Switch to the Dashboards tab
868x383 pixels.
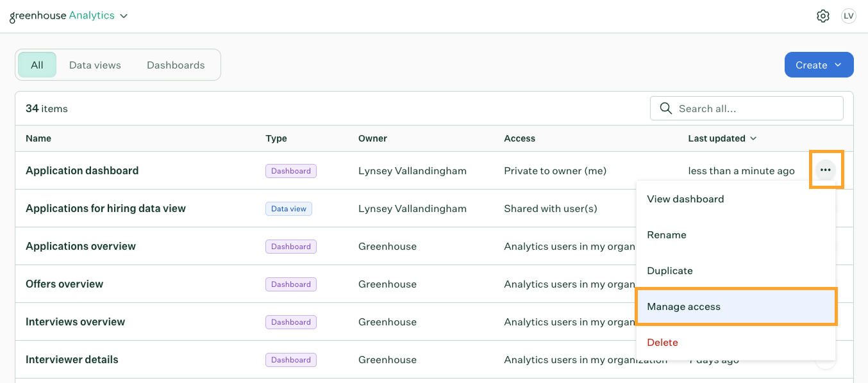176,65
